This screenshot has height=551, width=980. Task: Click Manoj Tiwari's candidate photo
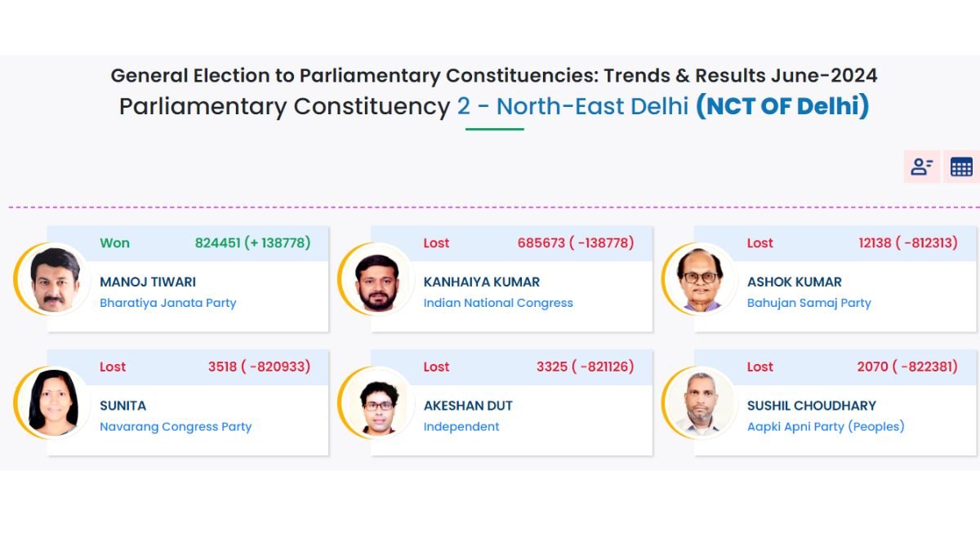[x=54, y=279]
